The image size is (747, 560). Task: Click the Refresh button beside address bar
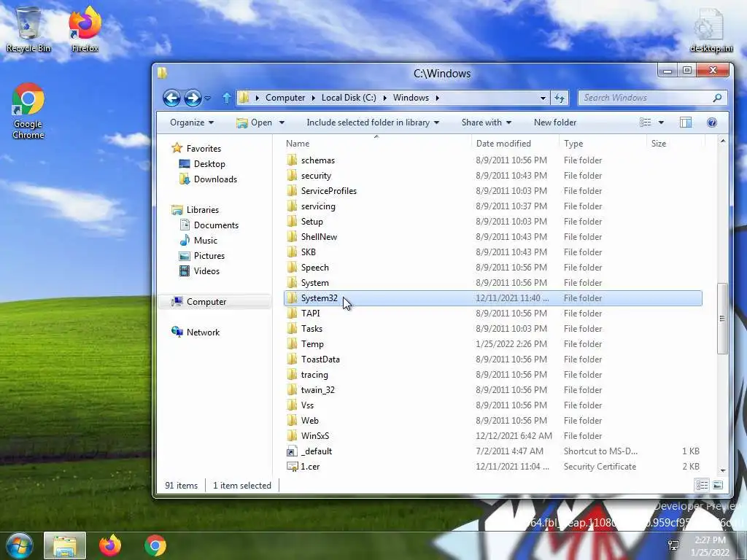560,98
